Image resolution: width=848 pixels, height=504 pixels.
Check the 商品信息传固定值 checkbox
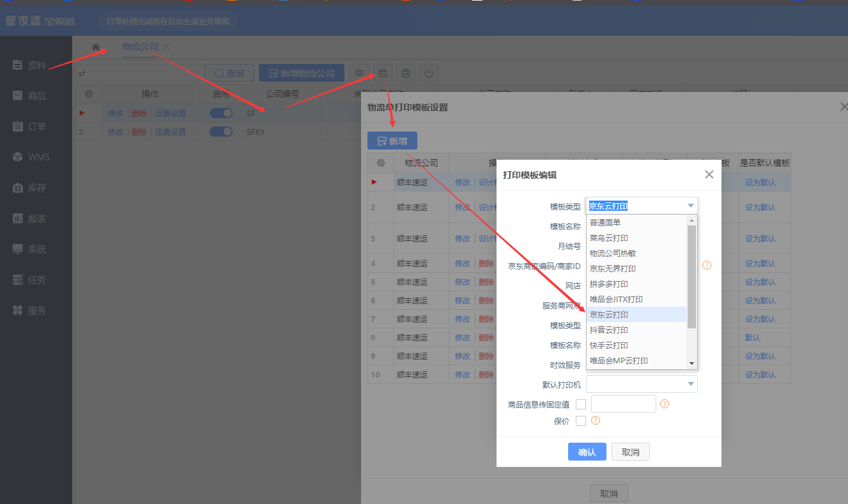coord(581,404)
